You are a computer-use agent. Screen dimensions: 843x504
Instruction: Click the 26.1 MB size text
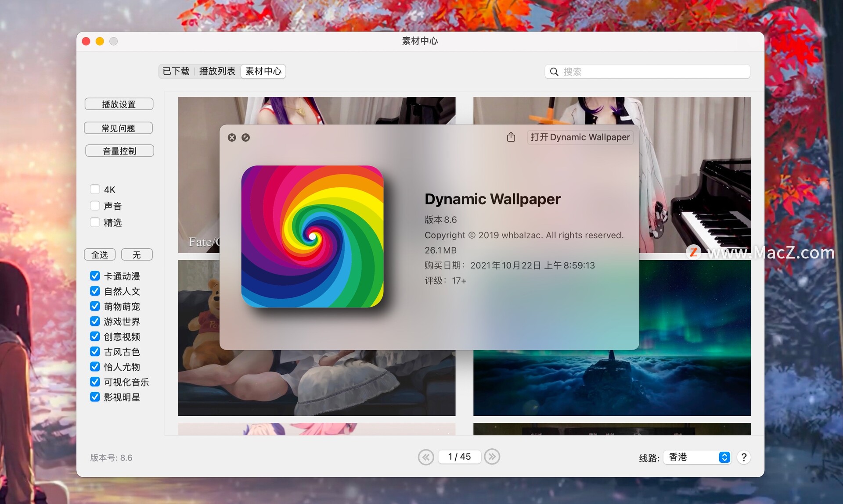[x=440, y=250]
